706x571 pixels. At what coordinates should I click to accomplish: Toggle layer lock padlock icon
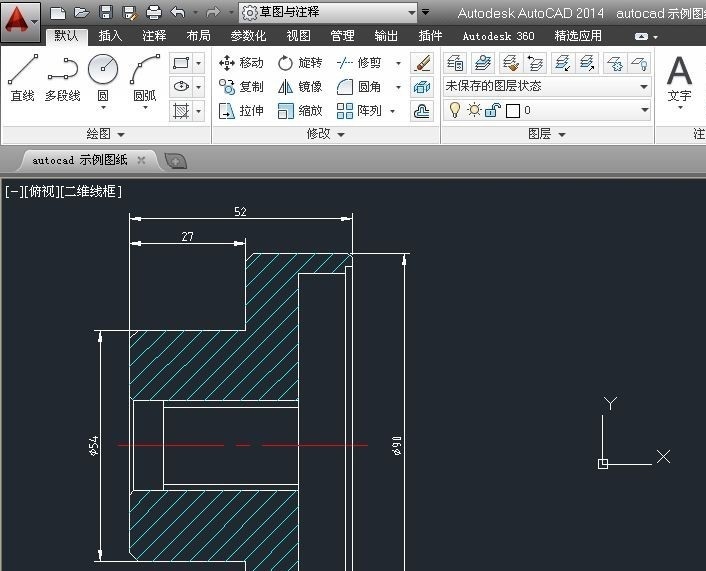tap(493, 110)
